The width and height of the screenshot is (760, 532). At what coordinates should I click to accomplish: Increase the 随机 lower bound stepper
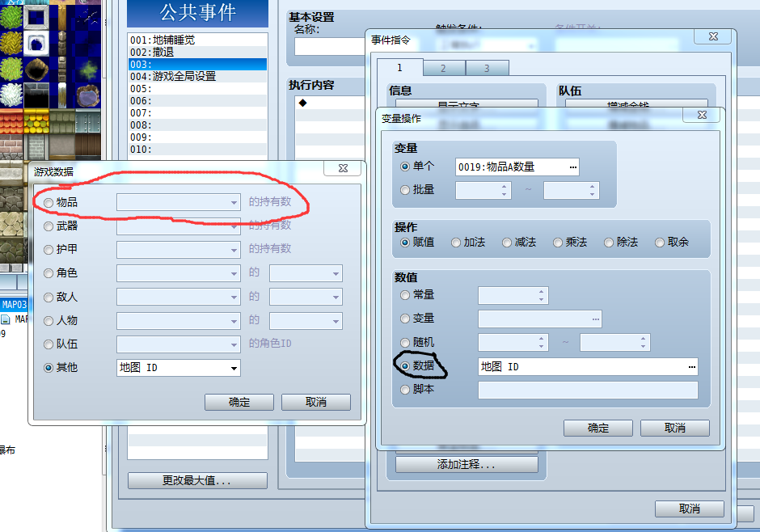[x=542, y=339]
